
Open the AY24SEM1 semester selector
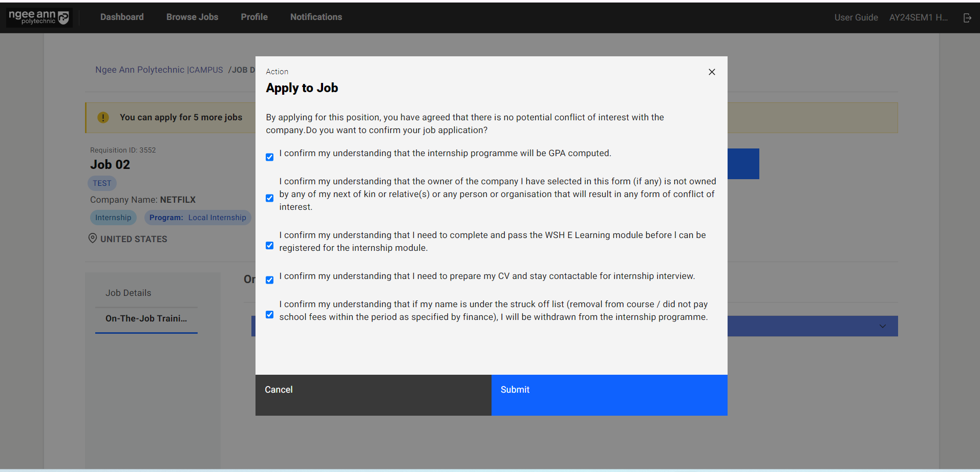click(918, 17)
